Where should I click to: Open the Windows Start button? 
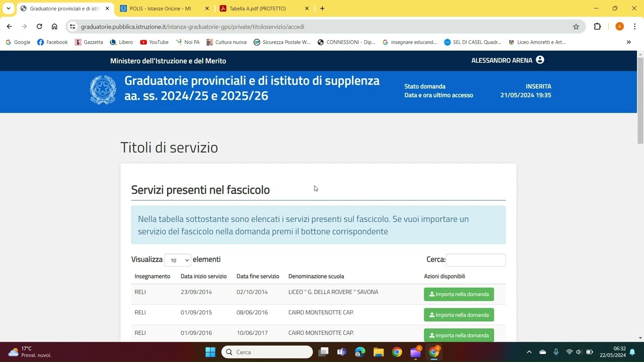click(x=210, y=352)
